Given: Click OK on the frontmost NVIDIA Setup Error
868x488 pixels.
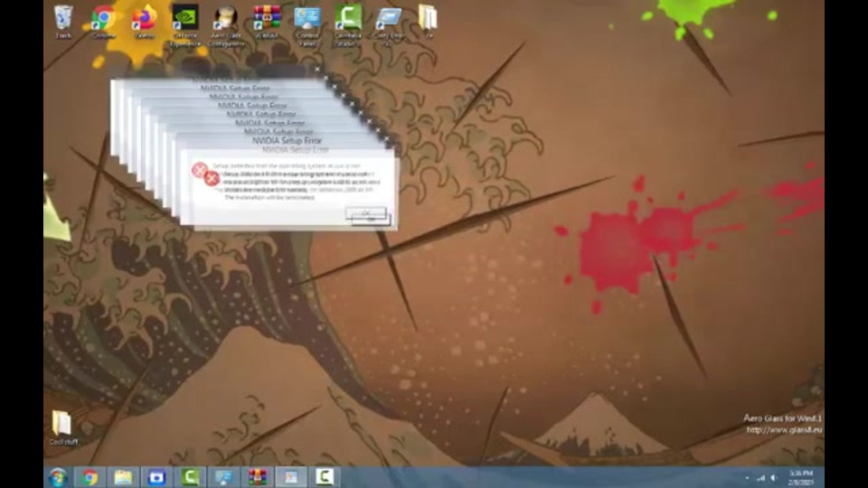Looking at the screenshot, I should pos(371,220).
